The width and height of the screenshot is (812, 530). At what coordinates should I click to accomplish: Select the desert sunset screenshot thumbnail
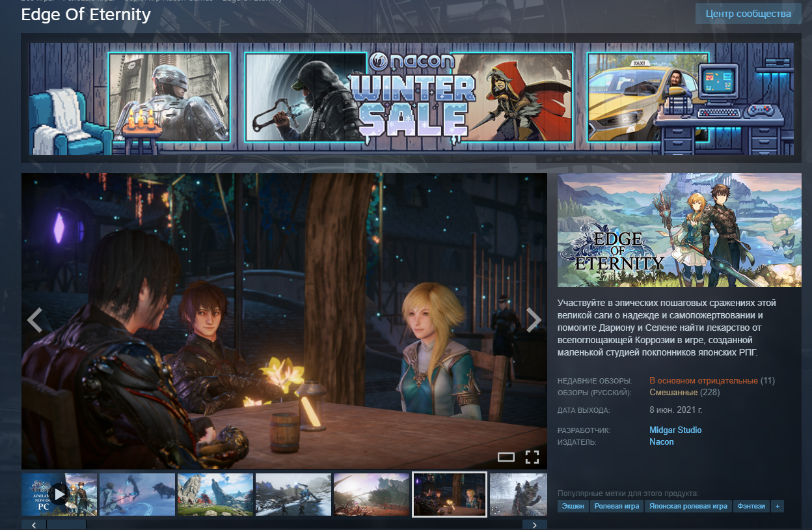click(x=372, y=495)
